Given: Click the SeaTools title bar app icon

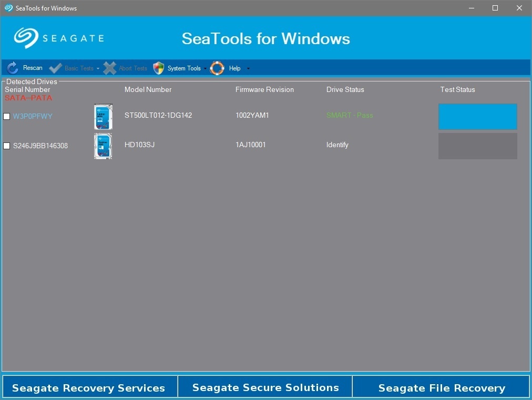Looking at the screenshot, I should point(8,8).
